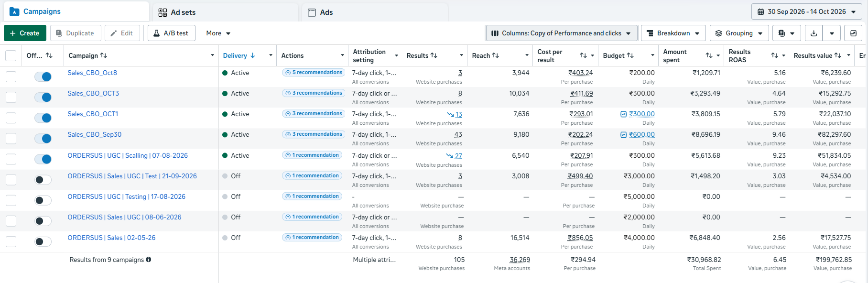Click budget schedule icon in Sales_CBO_Sep30 row
The height and width of the screenshot is (283, 868).
[x=623, y=135]
